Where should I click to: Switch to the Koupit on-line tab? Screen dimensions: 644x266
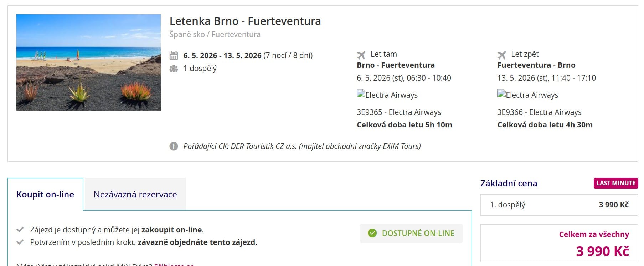click(45, 195)
